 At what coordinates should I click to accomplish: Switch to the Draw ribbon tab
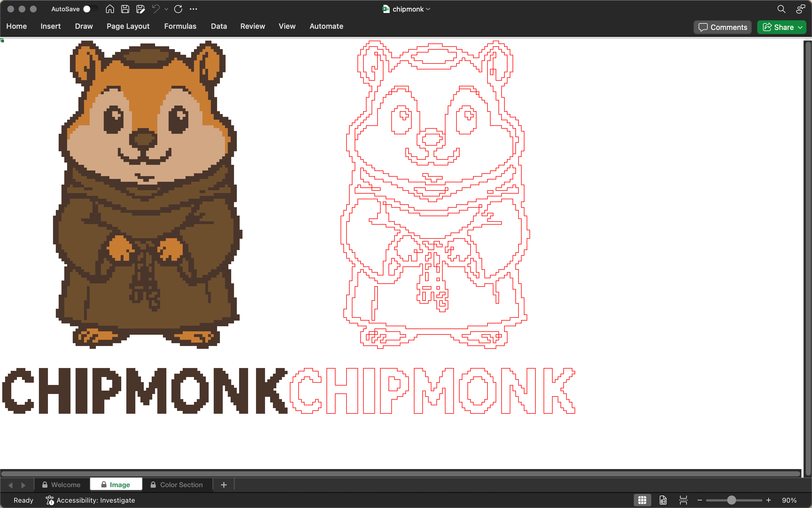[84, 26]
